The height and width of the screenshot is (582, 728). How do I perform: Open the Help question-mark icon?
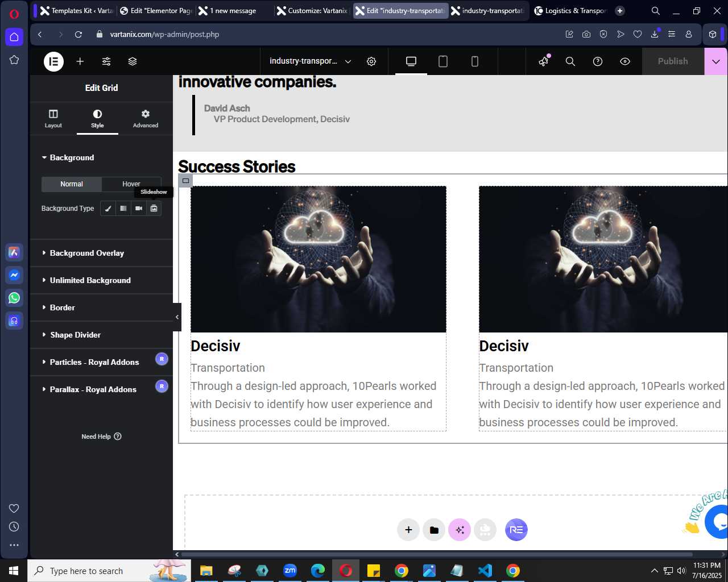click(598, 61)
